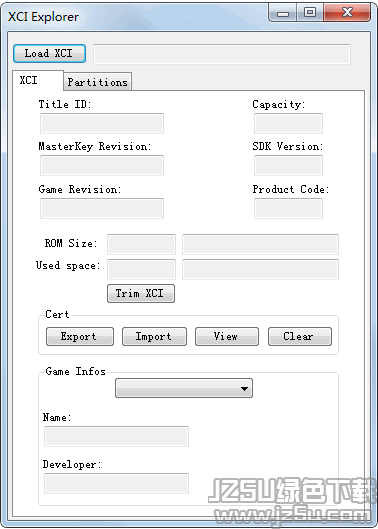
Task: Click the SDK Version field
Action: (x=288, y=165)
